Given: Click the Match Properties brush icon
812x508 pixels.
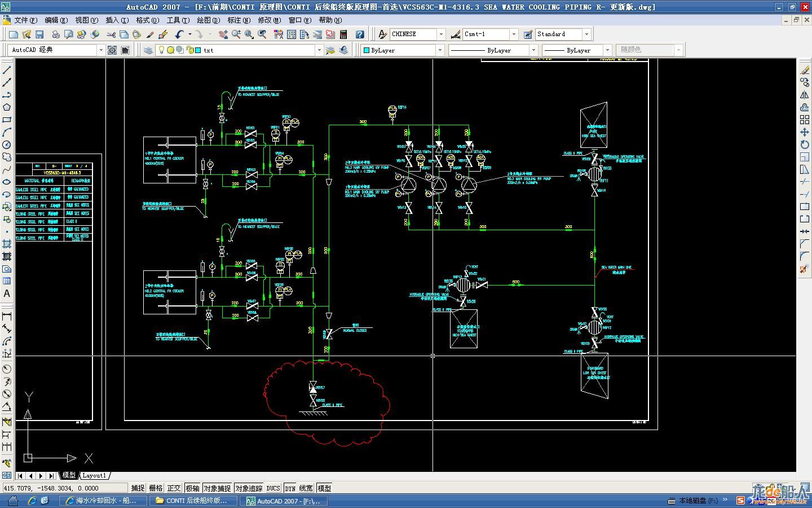Looking at the screenshot, I should [x=150, y=34].
